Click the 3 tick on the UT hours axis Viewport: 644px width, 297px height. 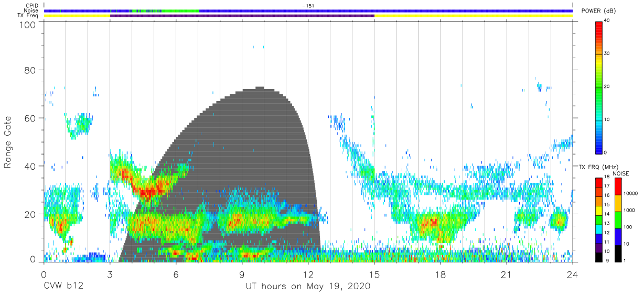click(110, 274)
